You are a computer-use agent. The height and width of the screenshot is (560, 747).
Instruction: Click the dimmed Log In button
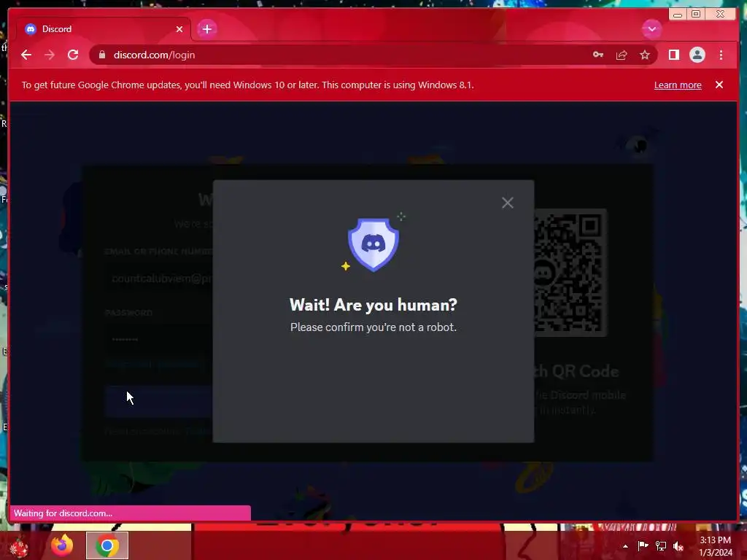click(158, 401)
